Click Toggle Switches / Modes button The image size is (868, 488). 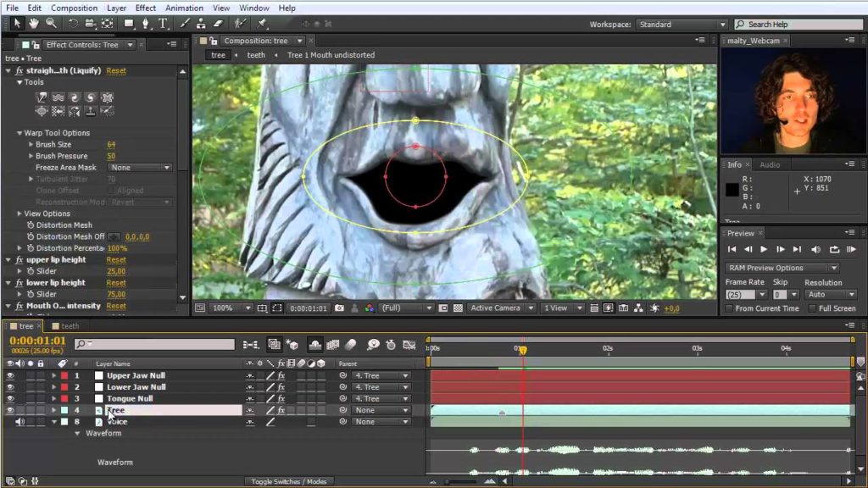290,480
